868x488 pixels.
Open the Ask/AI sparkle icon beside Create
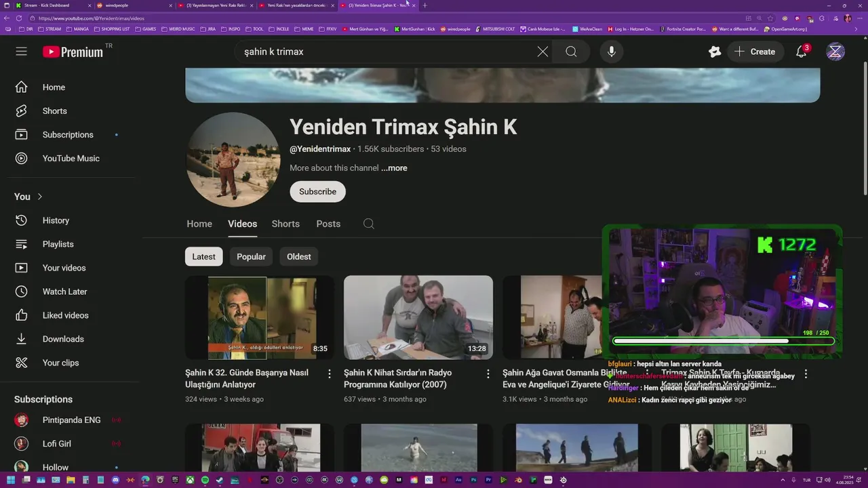pos(715,52)
